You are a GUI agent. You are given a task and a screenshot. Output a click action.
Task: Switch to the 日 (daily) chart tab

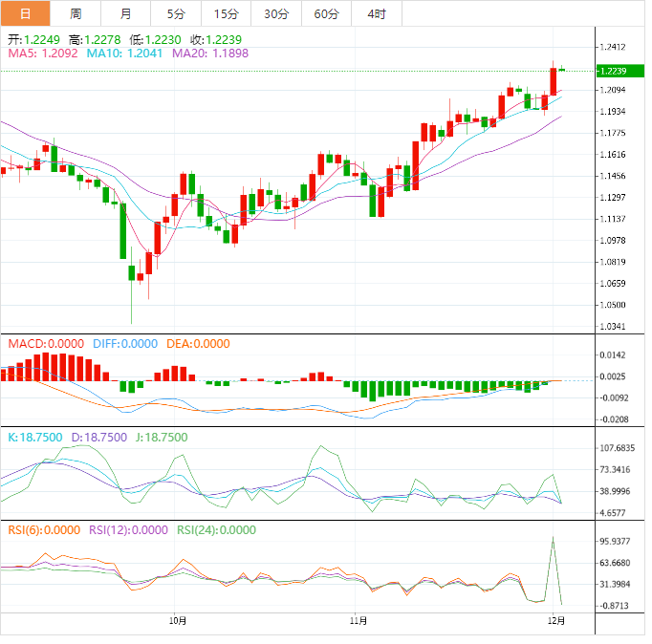[25, 13]
